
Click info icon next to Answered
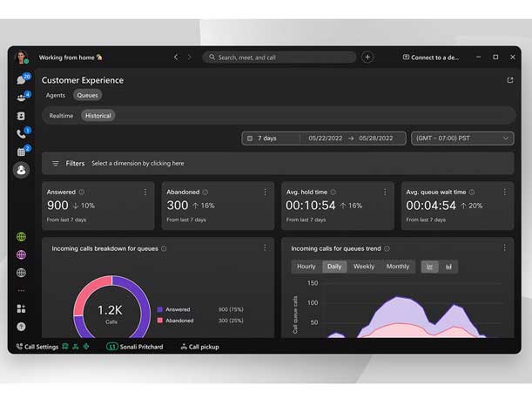(x=82, y=192)
